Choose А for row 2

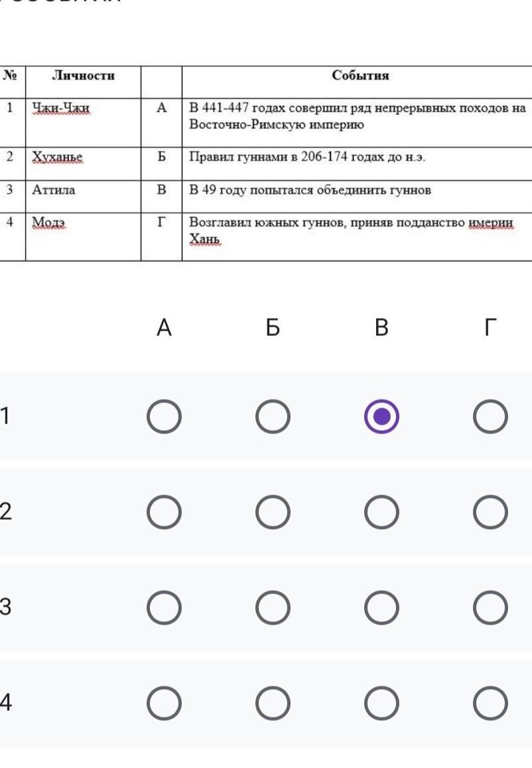[164, 512]
